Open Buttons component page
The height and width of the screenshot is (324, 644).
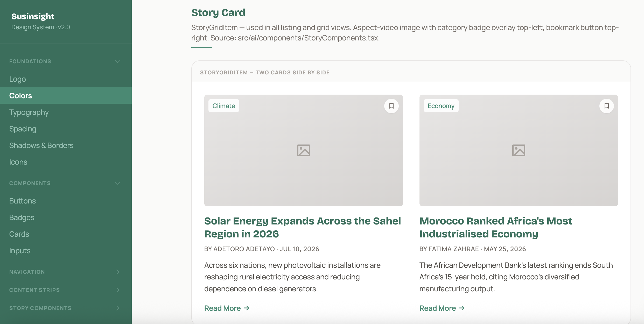point(66,201)
